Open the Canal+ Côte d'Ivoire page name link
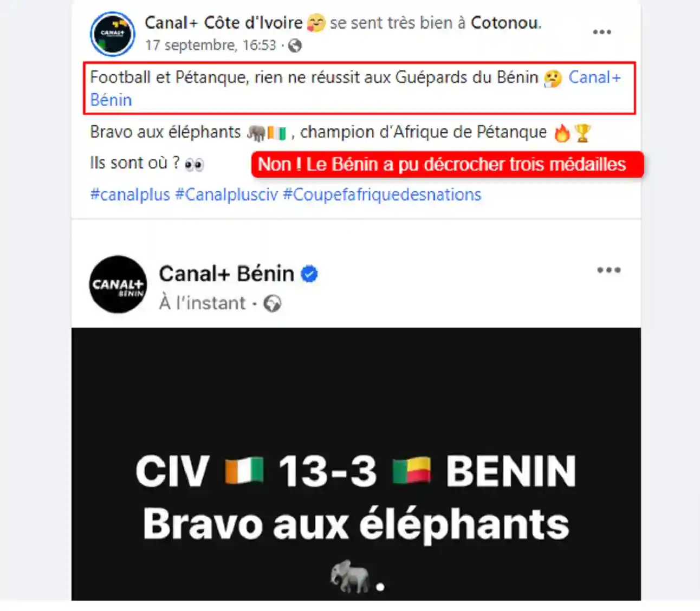The image size is (700, 611). pyautogui.click(x=223, y=23)
